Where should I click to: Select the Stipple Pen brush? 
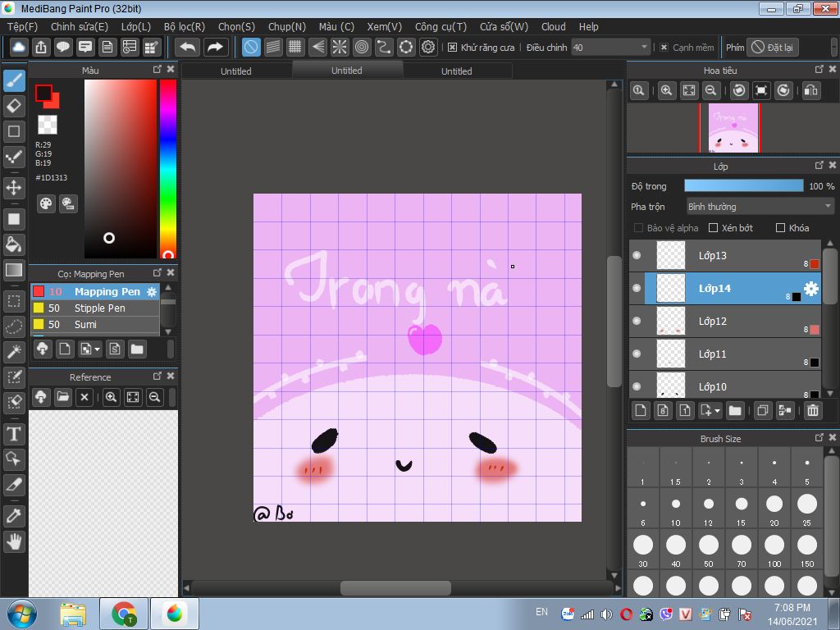coord(95,308)
